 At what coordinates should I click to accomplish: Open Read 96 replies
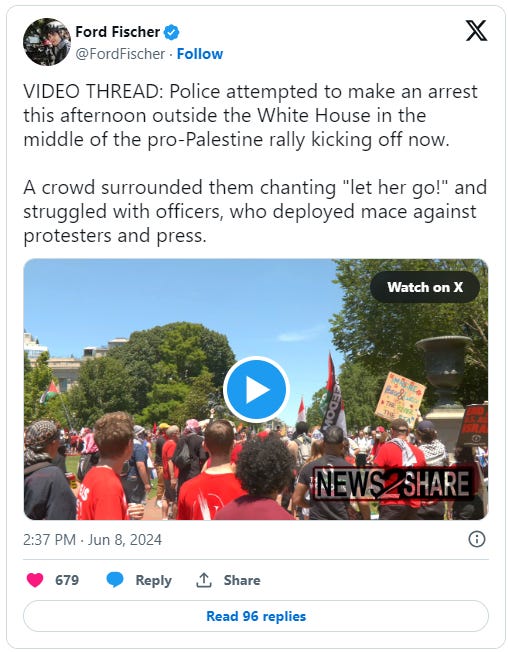(256, 616)
